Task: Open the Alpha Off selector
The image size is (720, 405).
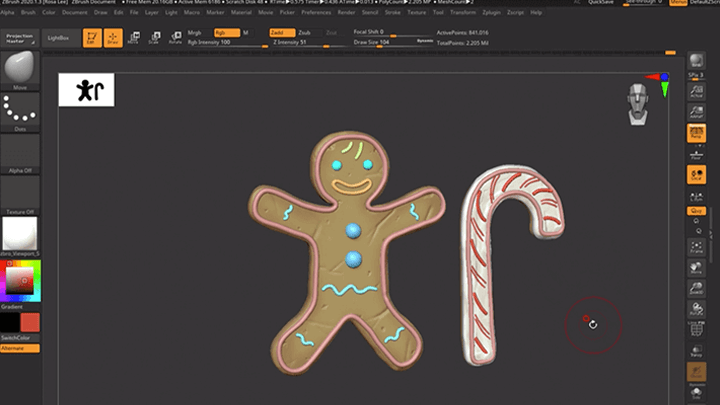Action: point(20,154)
